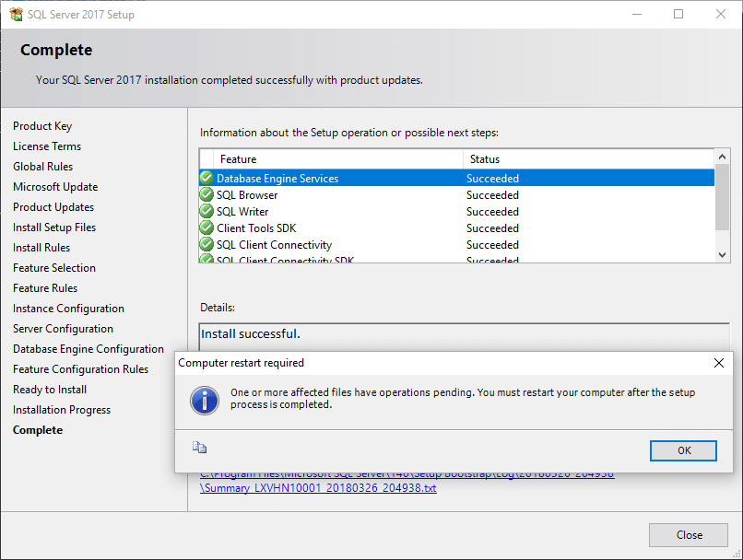Dismiss the restart dialog with its X button
This screenshot has height=560, width=743.
point(718,363)
